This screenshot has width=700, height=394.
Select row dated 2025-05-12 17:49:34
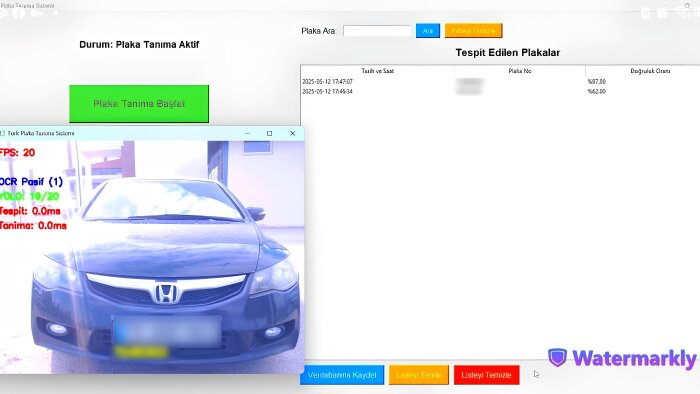(500, 91)
